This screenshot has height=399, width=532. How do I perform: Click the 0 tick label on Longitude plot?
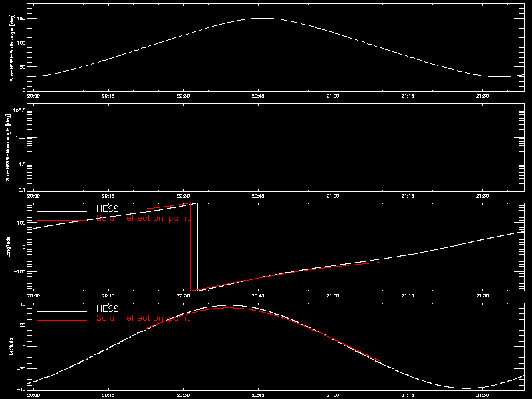[x=24, y=247]
